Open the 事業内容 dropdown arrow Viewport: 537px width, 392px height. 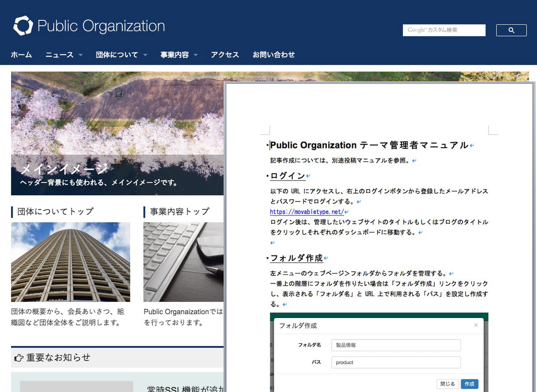coord(196,55)
